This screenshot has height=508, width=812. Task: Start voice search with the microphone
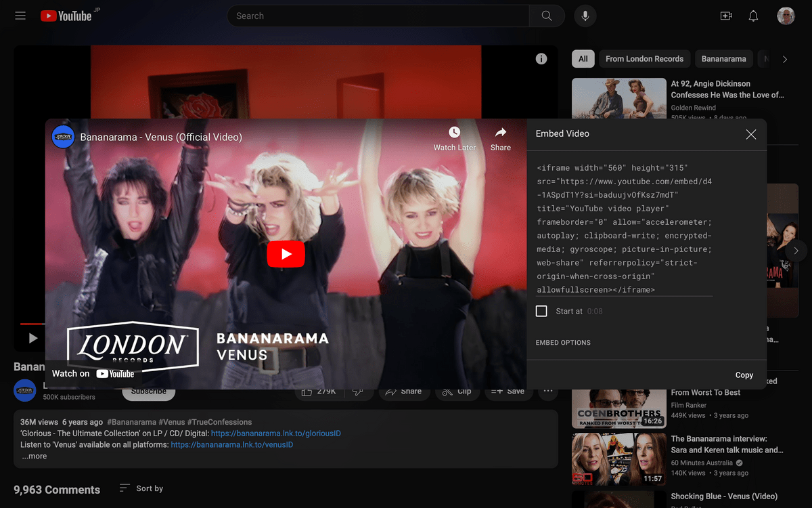[585, 16]
